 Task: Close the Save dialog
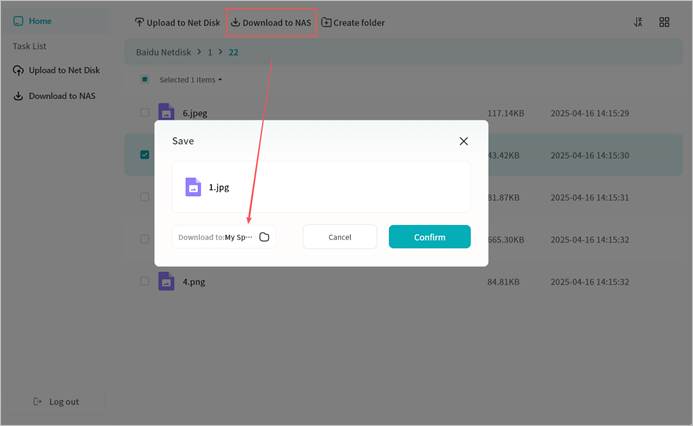(x=463, y=141)
